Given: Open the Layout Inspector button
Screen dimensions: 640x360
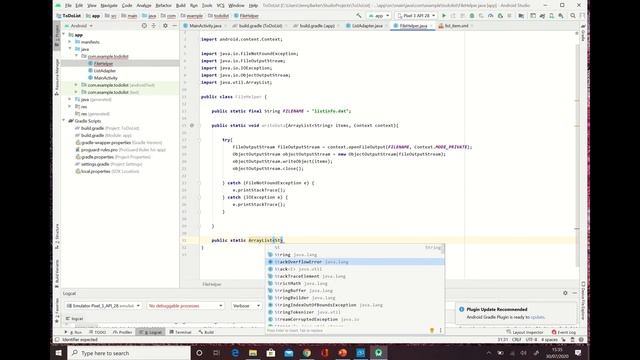Looking at the screenshot, I should coord(525,332).
